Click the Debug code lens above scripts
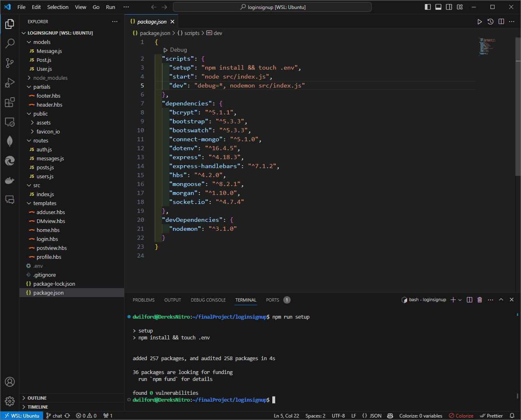521x420 pixels. 175,50
